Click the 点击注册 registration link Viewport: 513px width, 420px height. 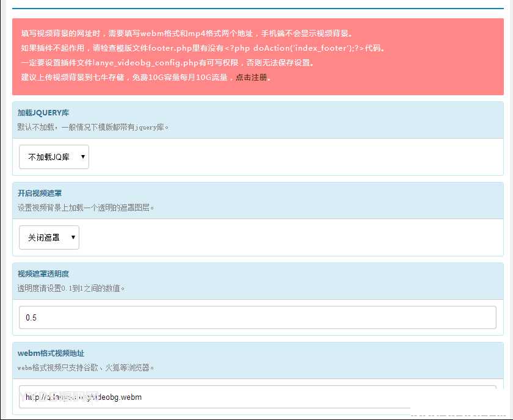tap(251, 78)
